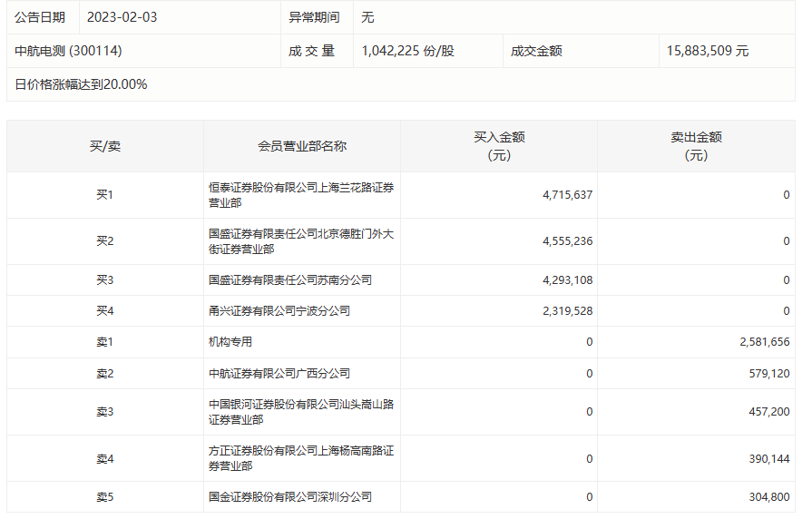
Task: Select 国金证券股份有限公司深圳分公司
Action: pos(290,497)
